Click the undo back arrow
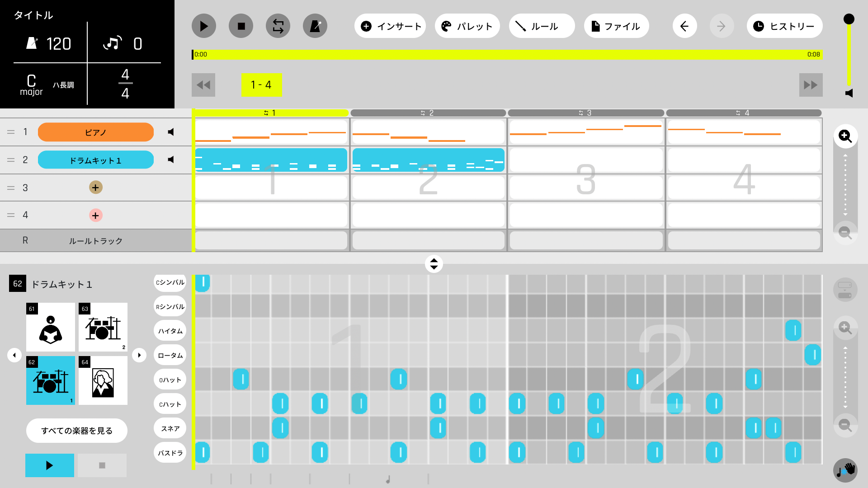868x488 pixels. coord(684,26)
